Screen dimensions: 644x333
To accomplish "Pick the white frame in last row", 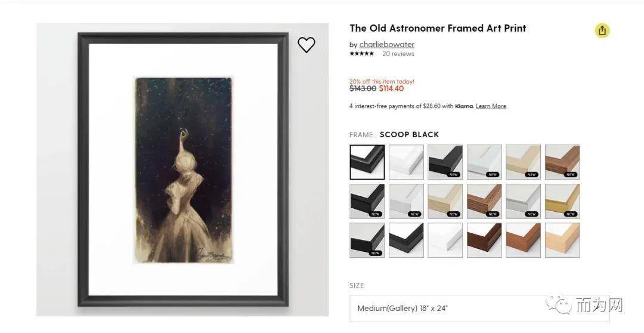I will [x=445, y=240].
